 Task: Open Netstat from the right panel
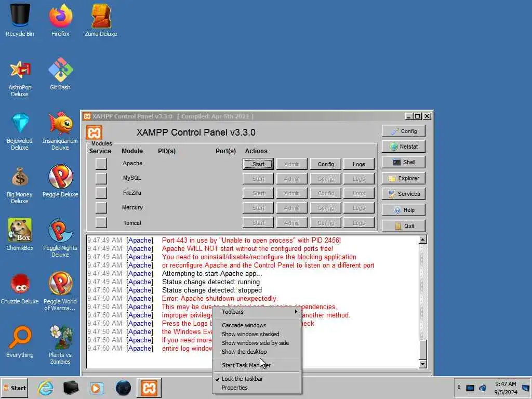(x=403, y=147)
